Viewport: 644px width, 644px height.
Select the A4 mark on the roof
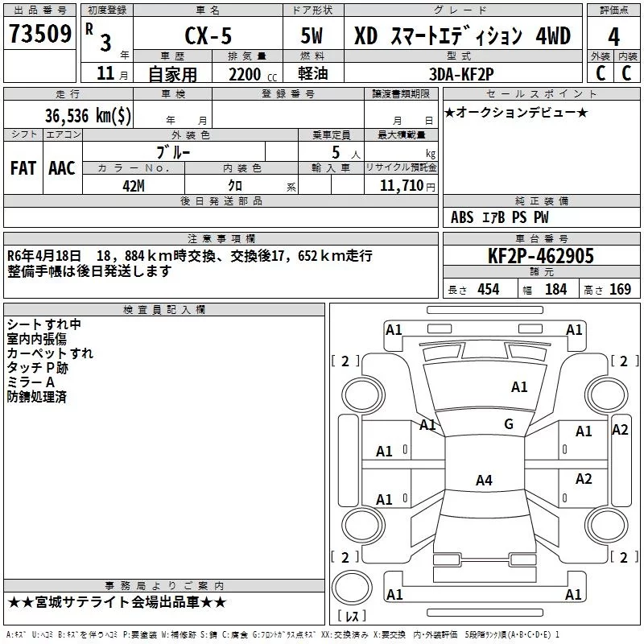[484, 480]
